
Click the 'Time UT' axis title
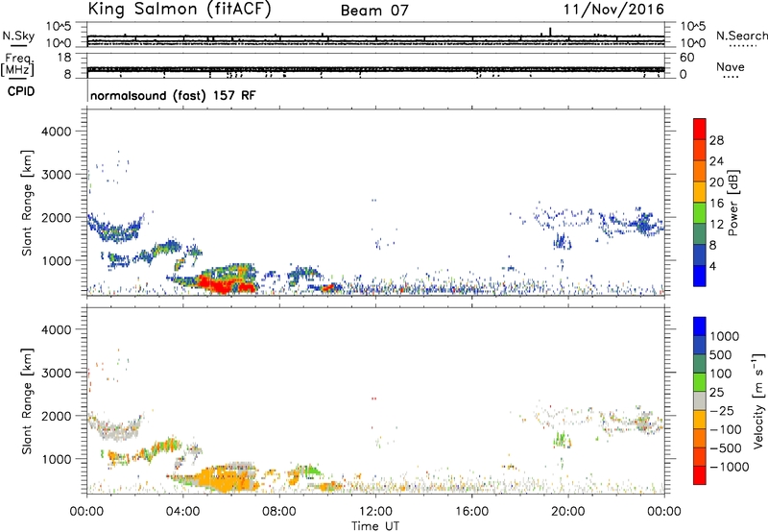375,526
